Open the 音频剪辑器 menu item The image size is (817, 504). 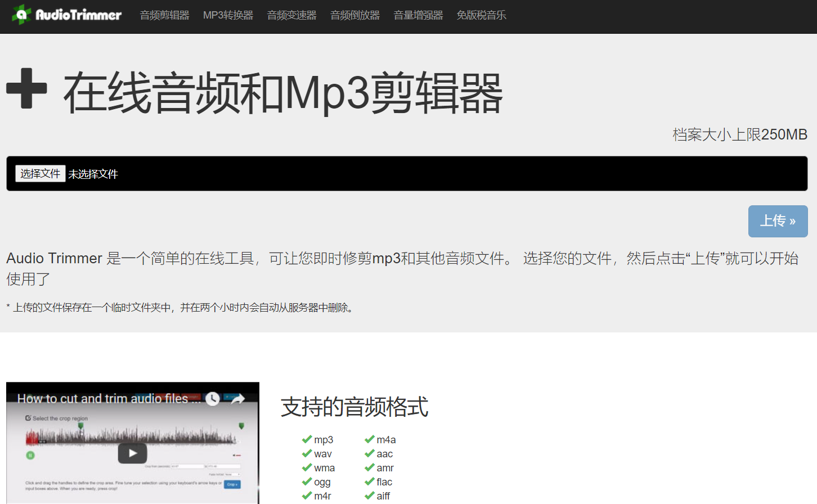pos(164,15)
